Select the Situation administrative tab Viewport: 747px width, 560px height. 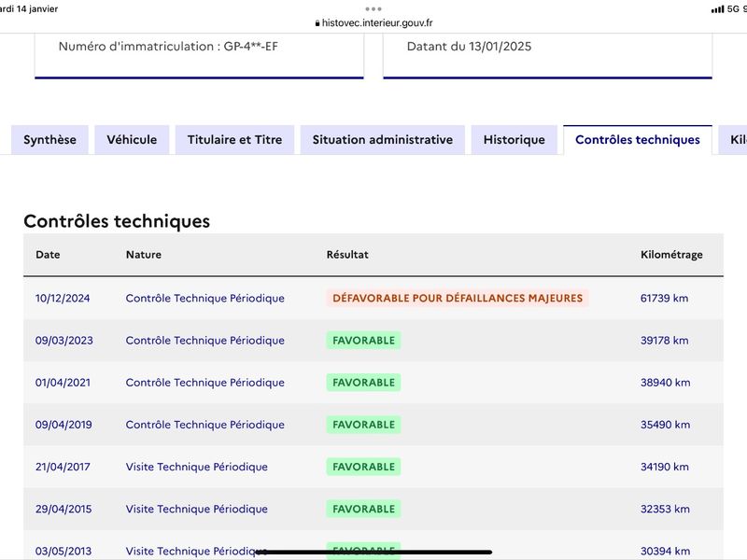pyautogui.click(x=383, y=139)
